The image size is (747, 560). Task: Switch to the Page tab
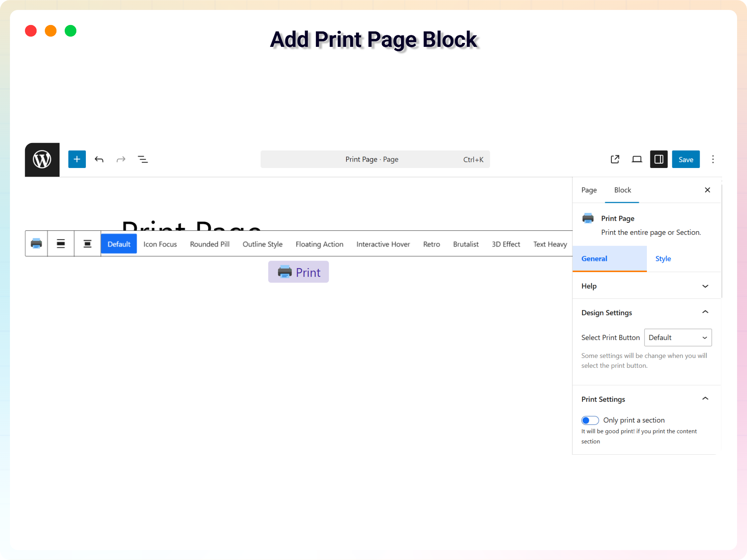(589, 190)
